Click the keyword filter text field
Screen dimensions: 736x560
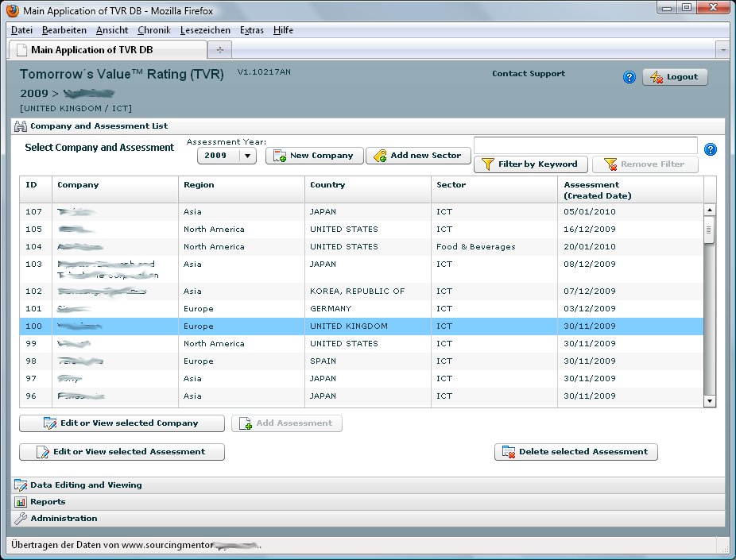click(x=585, y=145)
